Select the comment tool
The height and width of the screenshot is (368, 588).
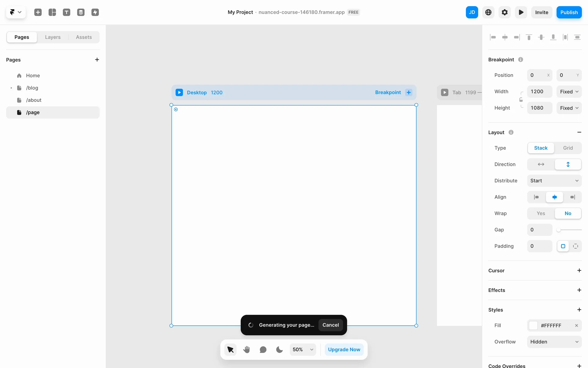[263, 349]
